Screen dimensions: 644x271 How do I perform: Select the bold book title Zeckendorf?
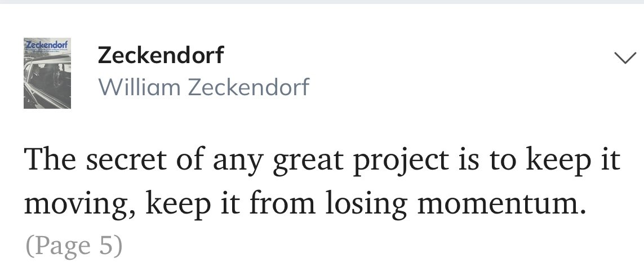[161, 55]
